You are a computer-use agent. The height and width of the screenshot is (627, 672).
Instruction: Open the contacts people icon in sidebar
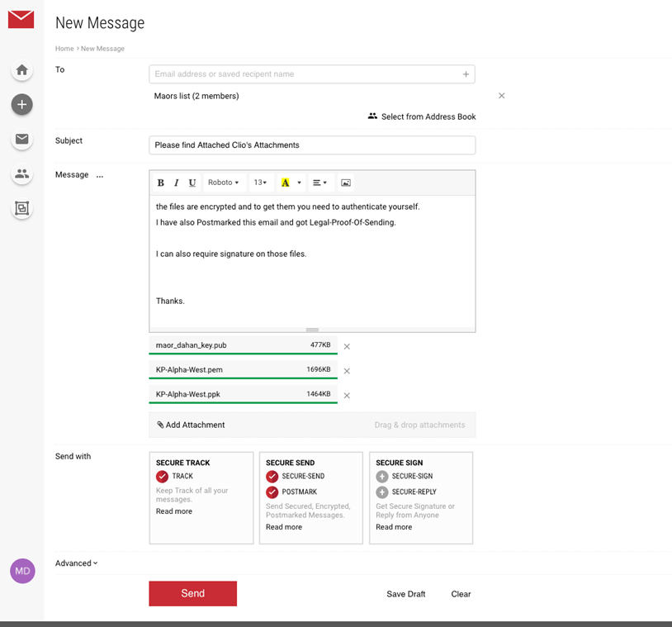point(22,174)
